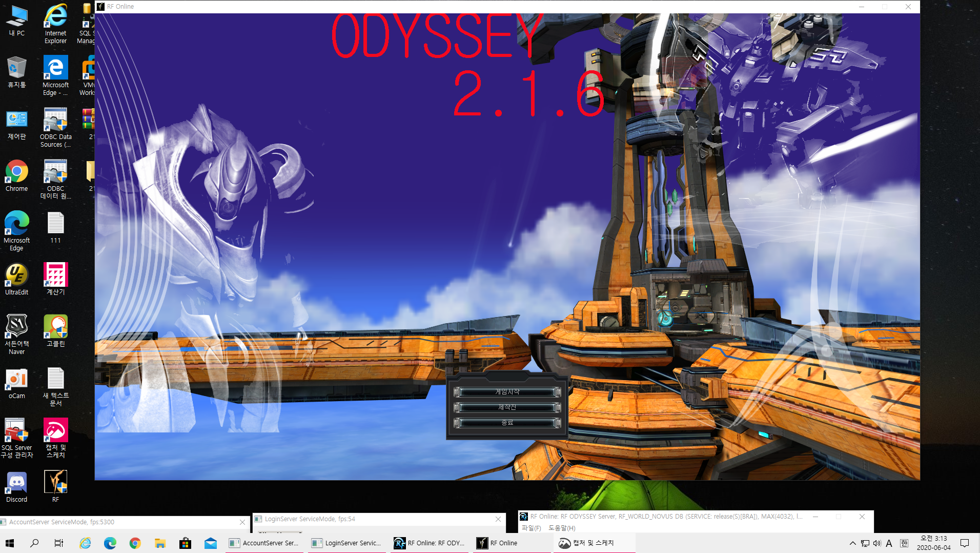Switch to RF Online taskbar button
Image resolution: width=980 pixels, height=553 pixels.
pyautogui.click(x=512, y=543)
